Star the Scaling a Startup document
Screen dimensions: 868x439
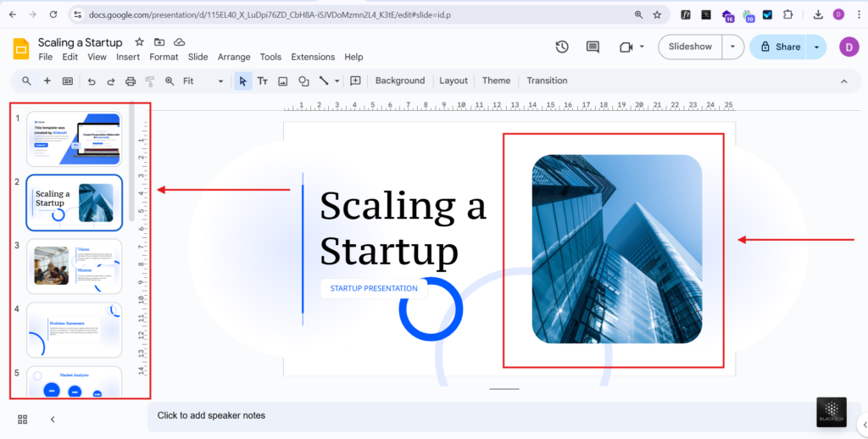tap(140, 42)
